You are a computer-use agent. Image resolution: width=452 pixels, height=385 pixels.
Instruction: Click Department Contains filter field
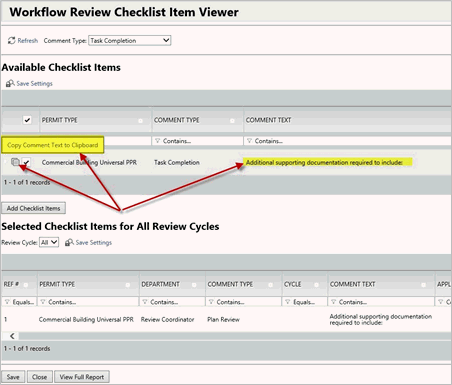pyautogui.click(x=172, y=302)
